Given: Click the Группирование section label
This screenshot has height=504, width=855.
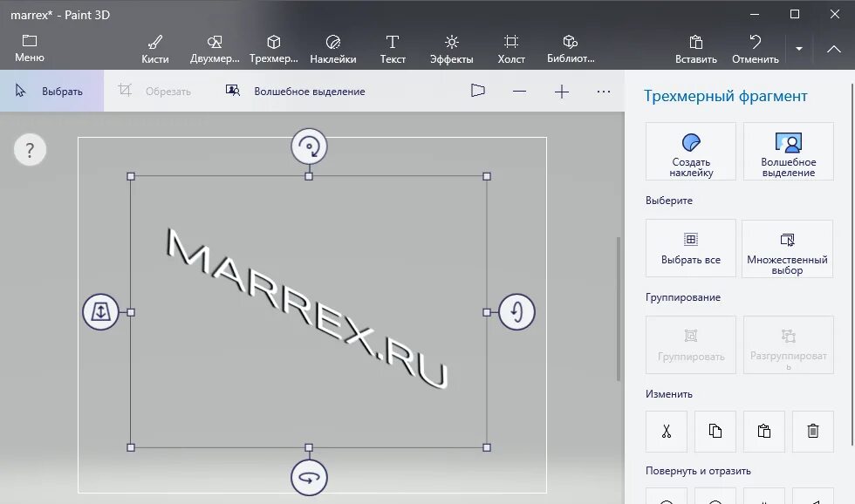Looking at the screenshot, I should click(682, 297).
